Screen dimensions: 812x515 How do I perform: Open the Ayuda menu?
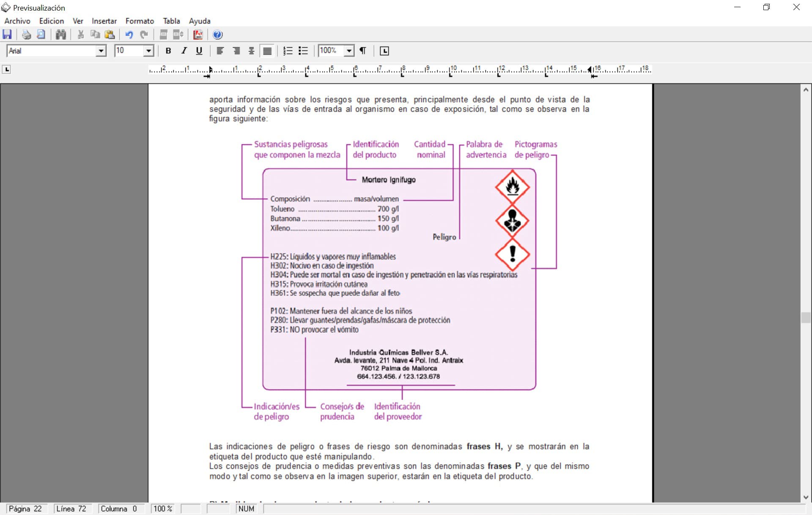point(200,21)
